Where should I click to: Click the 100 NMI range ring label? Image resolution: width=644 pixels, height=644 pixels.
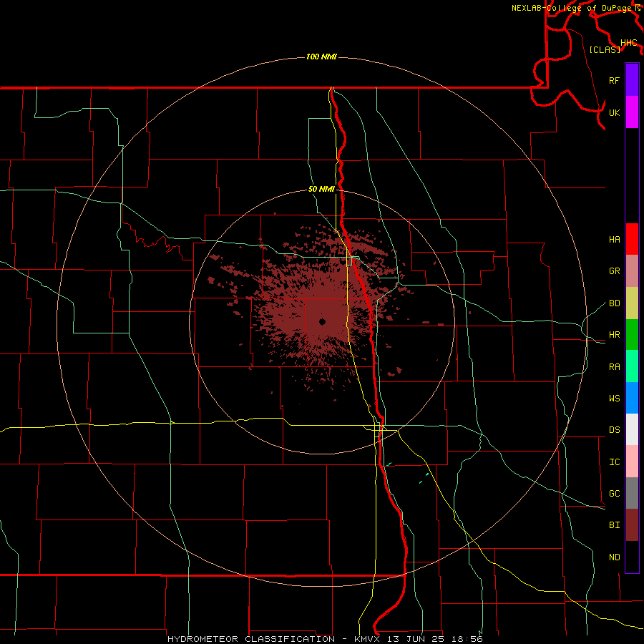(321, 57)
